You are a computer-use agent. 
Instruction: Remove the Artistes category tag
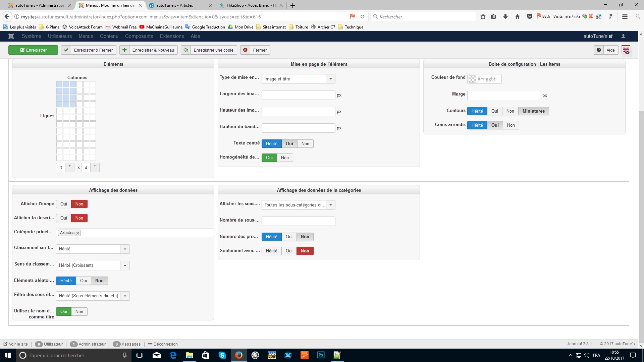[x=77, y=233]
